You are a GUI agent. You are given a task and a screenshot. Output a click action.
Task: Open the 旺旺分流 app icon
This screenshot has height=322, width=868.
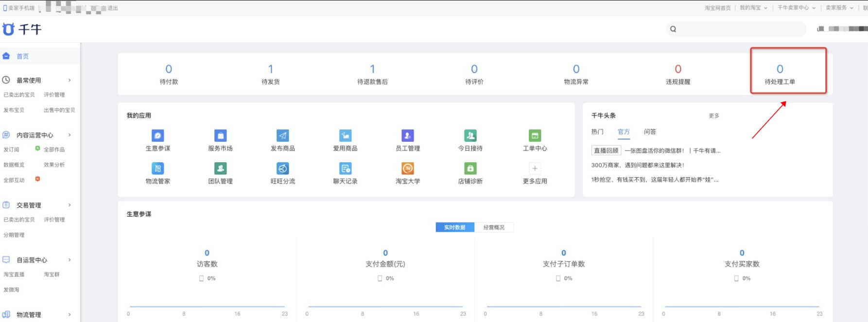[283, 169]
